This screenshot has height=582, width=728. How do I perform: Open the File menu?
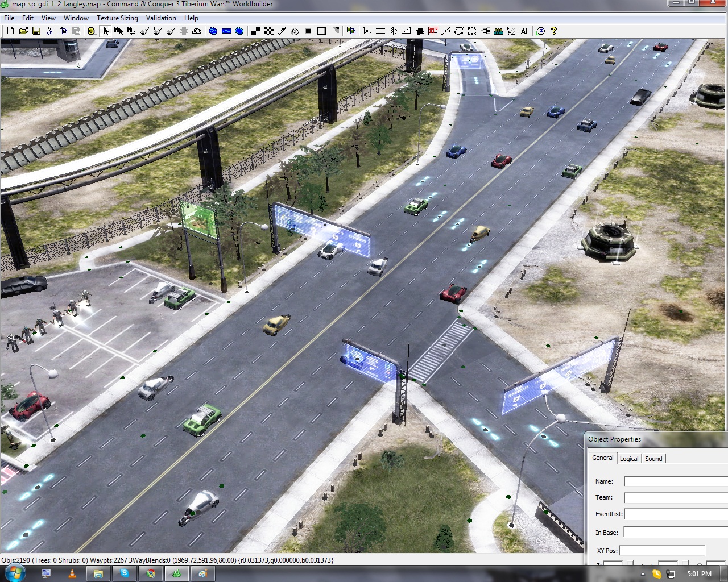pos(9,18)
